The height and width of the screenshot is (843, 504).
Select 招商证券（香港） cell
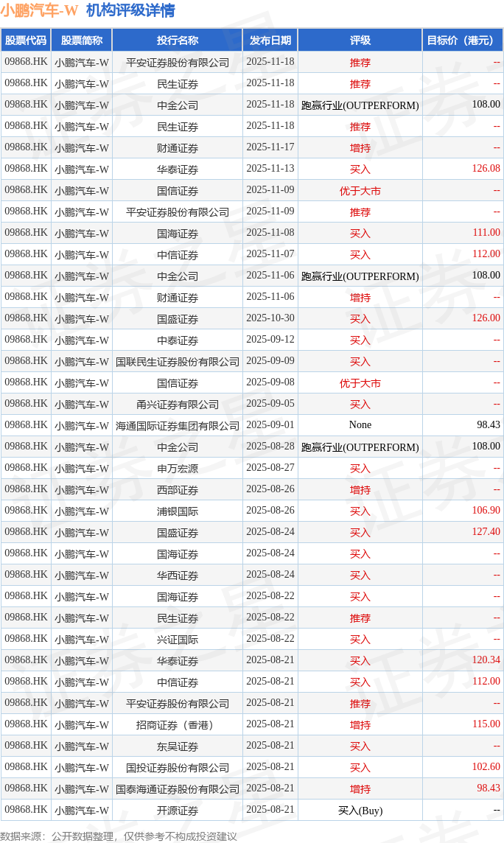coord(178,724)
